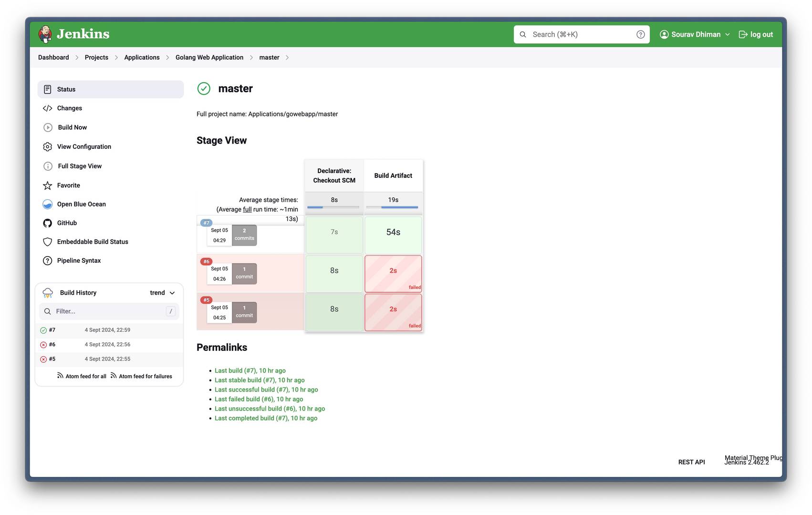The image size is (812, 515).
Task: Click the search magnifier icon in header
Action: click(523, 34)
